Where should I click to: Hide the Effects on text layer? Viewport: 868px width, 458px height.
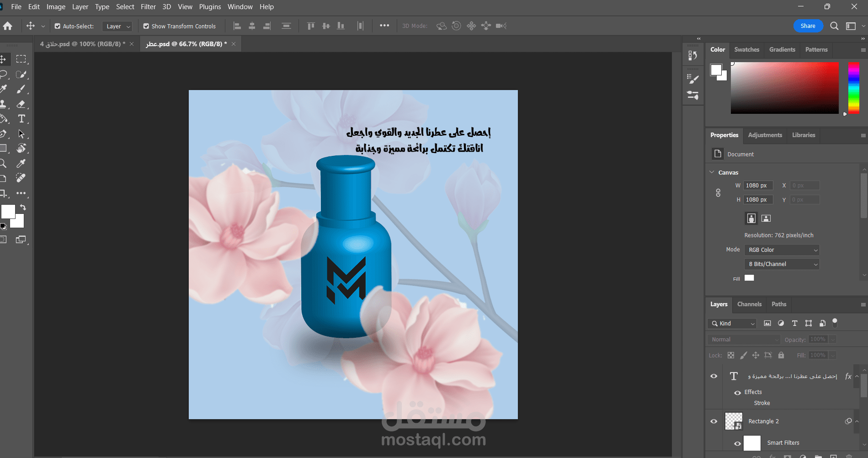(x=737, y=393)
